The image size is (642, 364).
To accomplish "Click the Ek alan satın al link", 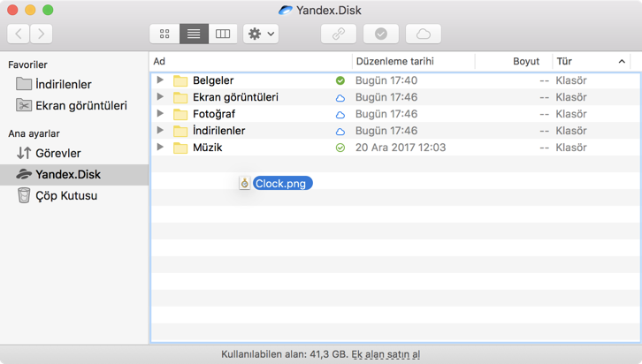I will pyautogui.click(x=386, y=354).
